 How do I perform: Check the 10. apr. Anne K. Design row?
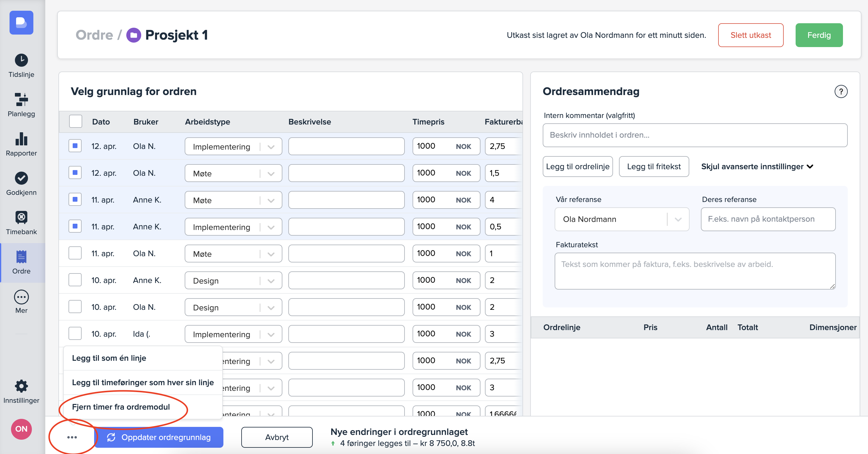[75, 280]
